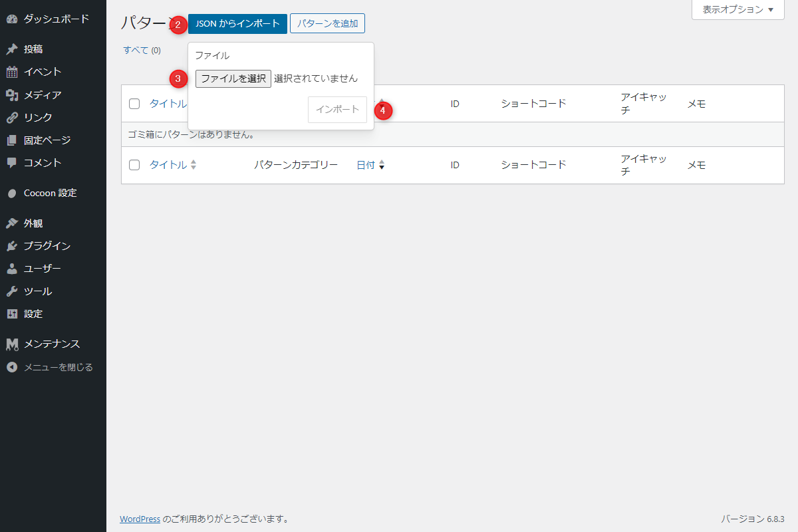Image resolution: width=798 pixels, height=532 pixels.
Task: Sort by タイトル in table header
Action: coord(168,104)
